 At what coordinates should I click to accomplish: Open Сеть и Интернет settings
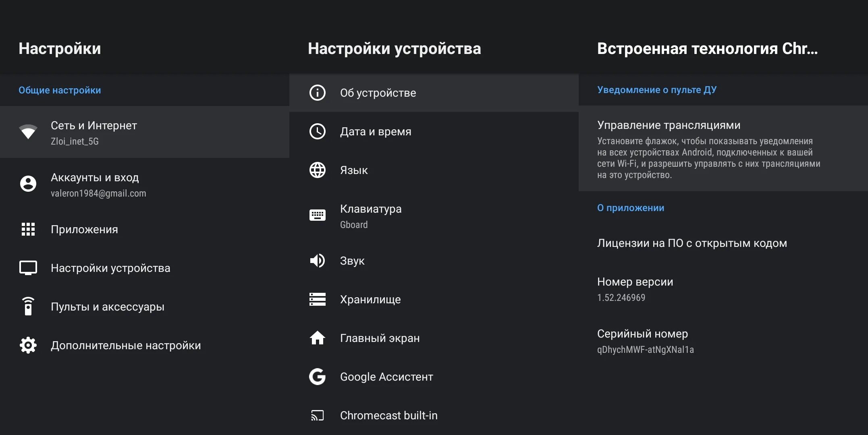pyautogui.click(x=145, y=132)
